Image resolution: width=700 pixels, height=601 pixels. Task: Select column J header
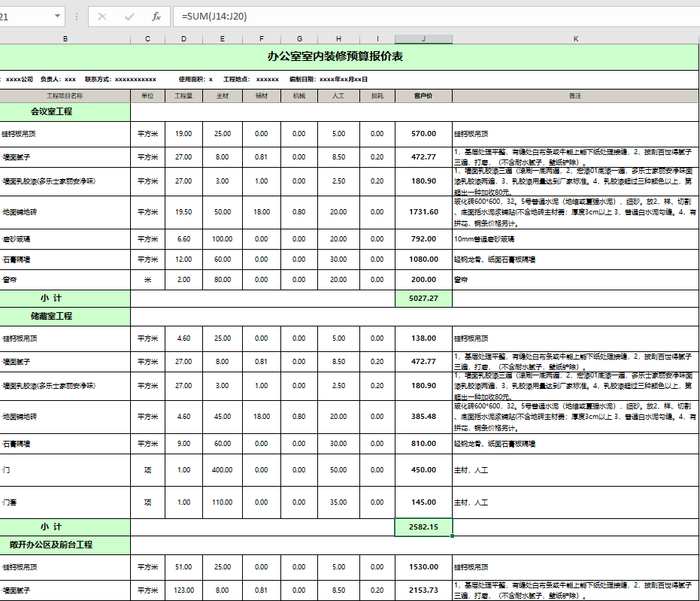coord(423,39)
